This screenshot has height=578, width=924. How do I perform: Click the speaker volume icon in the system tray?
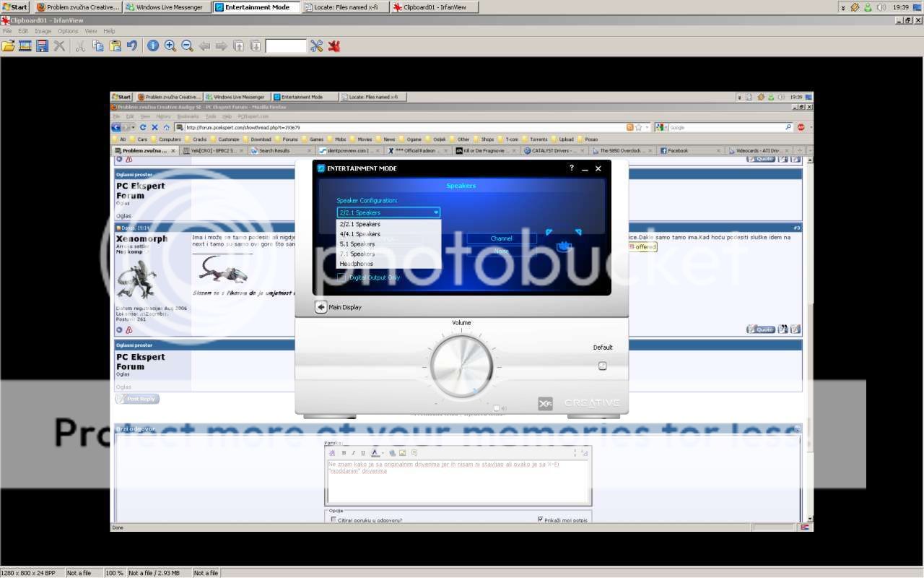click(x=881, y=7)
